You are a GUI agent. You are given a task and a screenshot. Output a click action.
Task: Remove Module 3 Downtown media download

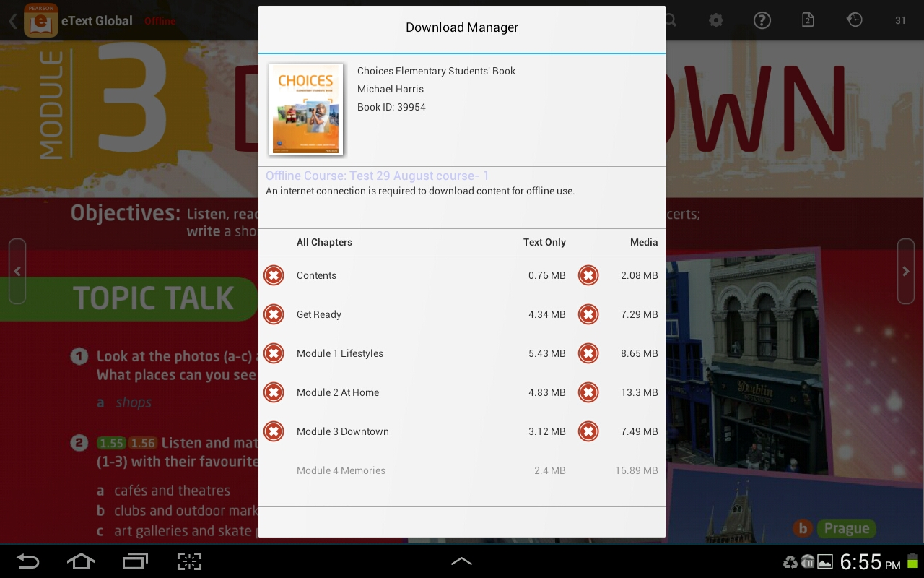[x=588, y=431]
